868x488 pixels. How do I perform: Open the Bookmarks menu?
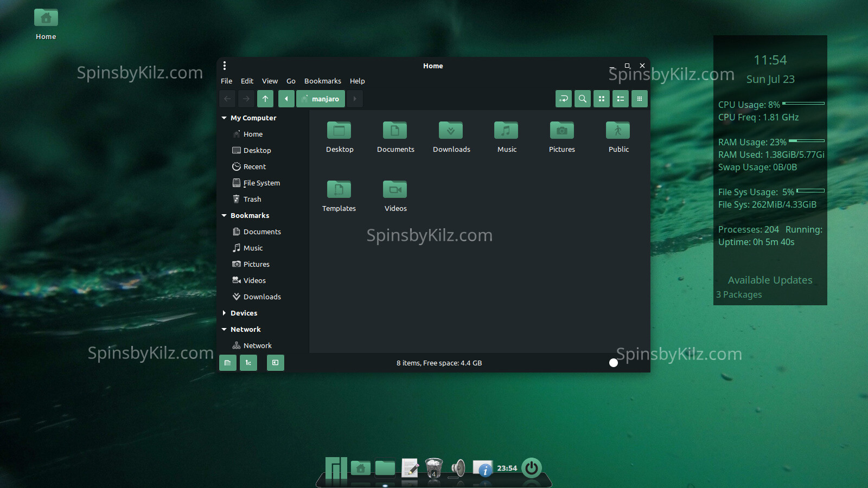[322, 81]
